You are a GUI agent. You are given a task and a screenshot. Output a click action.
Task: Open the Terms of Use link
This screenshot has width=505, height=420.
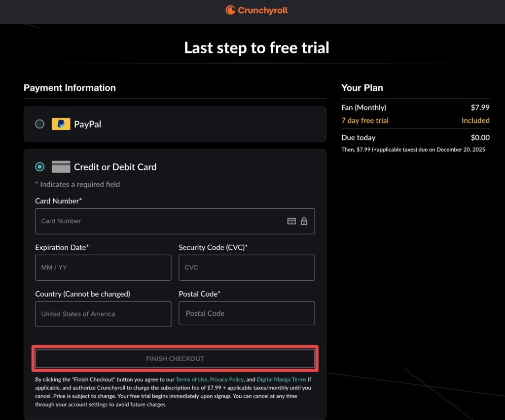coord(191,380)
